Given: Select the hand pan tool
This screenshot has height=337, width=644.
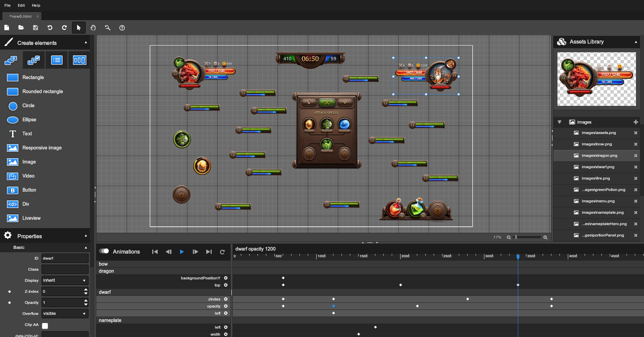Looking at the screenshot, I should coord(93,28).
